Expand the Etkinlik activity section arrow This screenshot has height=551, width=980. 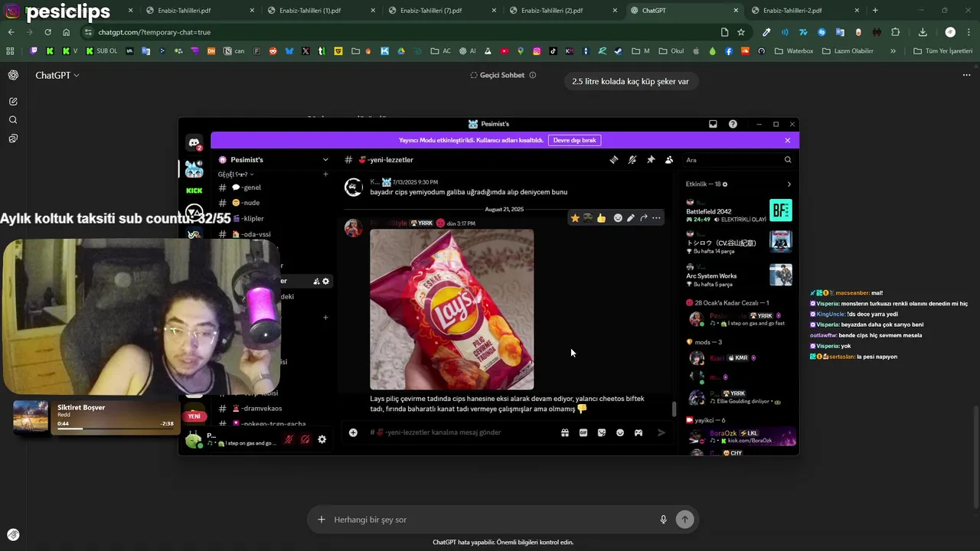[789, 184]
